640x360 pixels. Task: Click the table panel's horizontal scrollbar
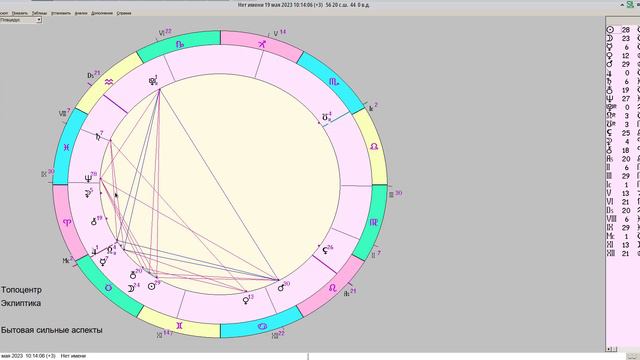coord(623,349)
